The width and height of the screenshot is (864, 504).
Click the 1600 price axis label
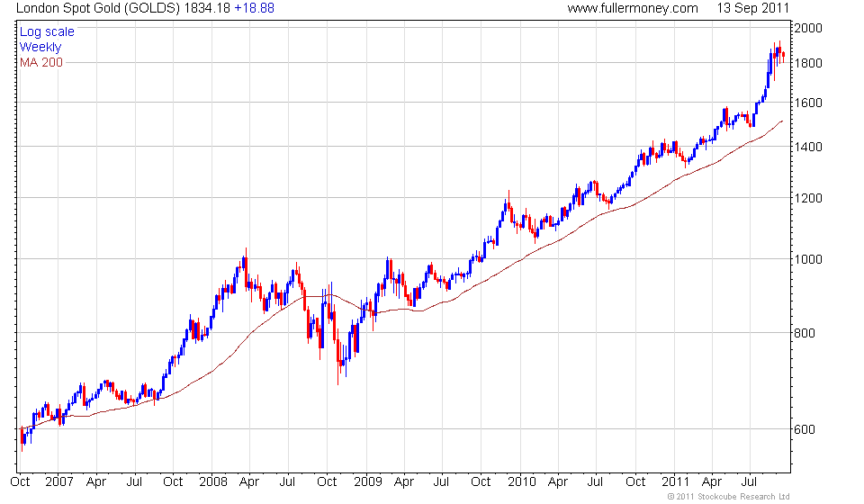(x=808, y=103)
